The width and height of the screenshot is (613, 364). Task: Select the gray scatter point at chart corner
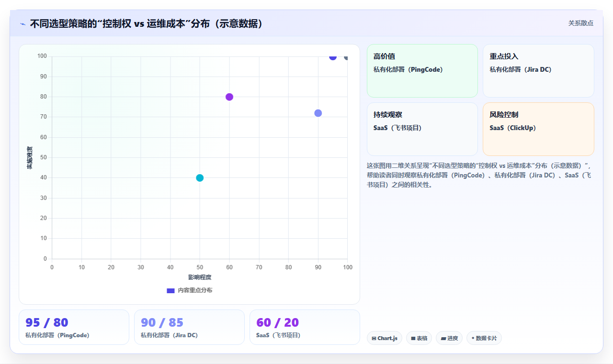347,57
